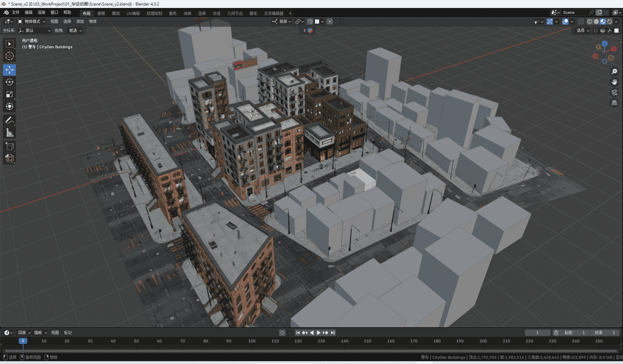Click the Add Cube tool
623x364 pixels.
point(9,146)
